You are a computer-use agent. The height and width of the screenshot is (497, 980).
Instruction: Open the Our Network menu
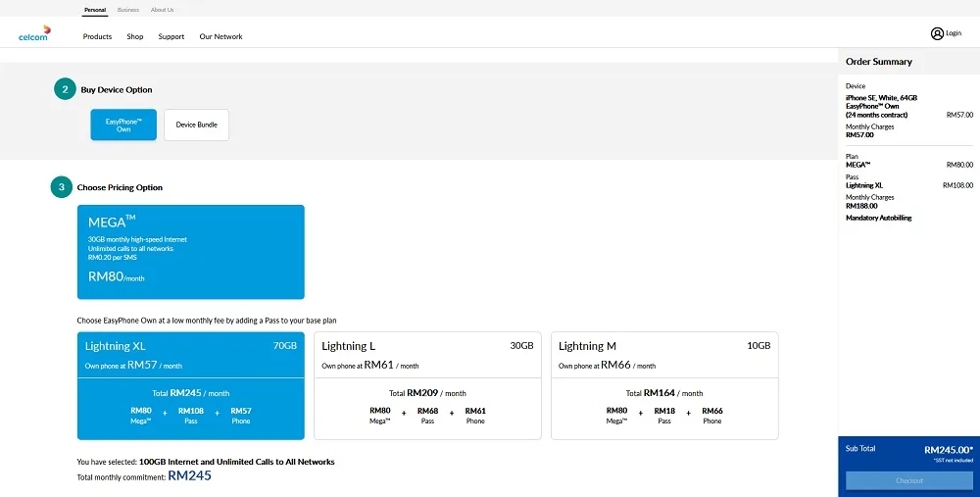[220, 37]
